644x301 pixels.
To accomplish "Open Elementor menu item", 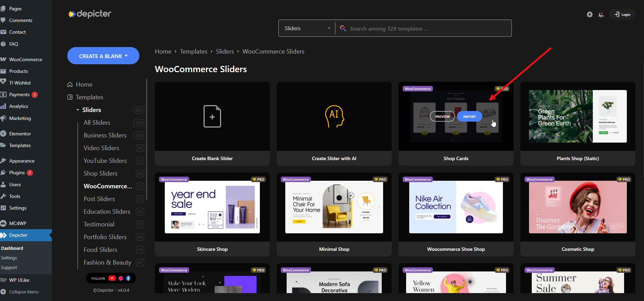I will click(x=20, y=134).
